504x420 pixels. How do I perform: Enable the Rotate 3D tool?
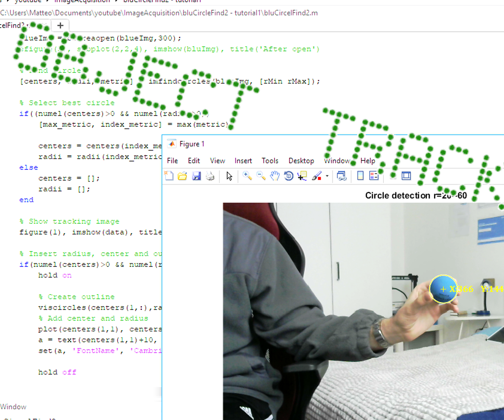pos(288,176)
